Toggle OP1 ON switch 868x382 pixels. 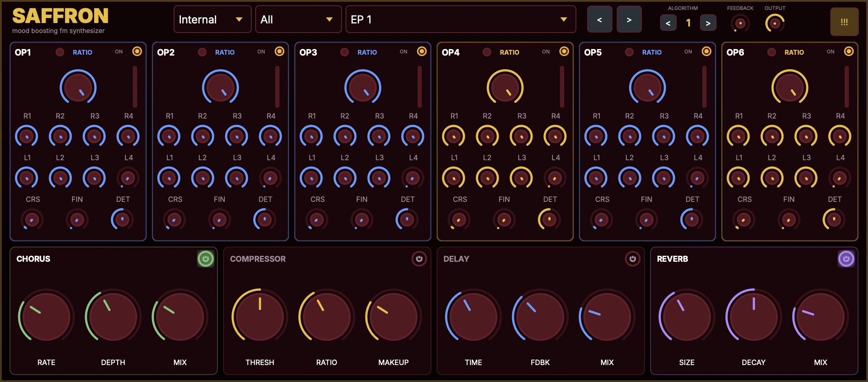pyautogui.click(x=137, y=52)
